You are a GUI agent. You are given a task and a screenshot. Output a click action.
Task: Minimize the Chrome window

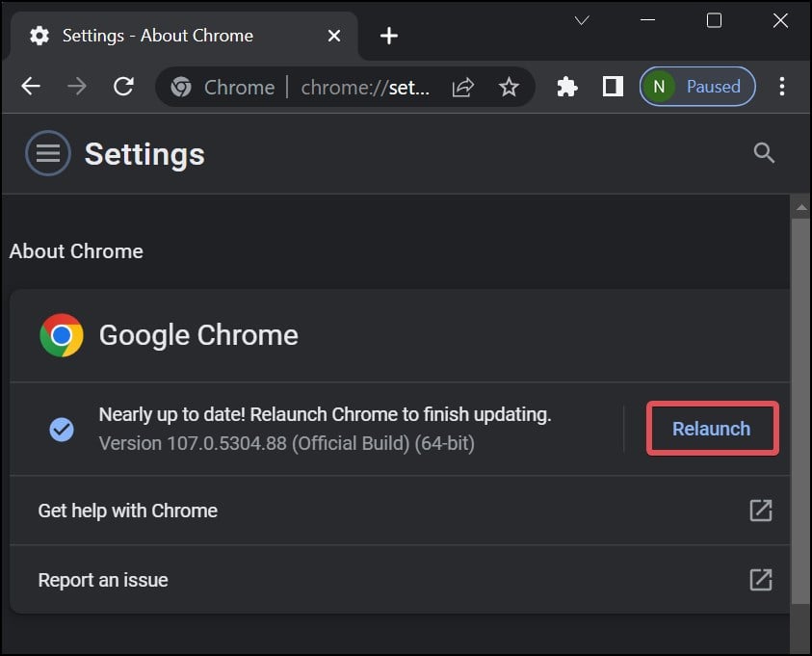pyautogui.click(x=648, y=20)
